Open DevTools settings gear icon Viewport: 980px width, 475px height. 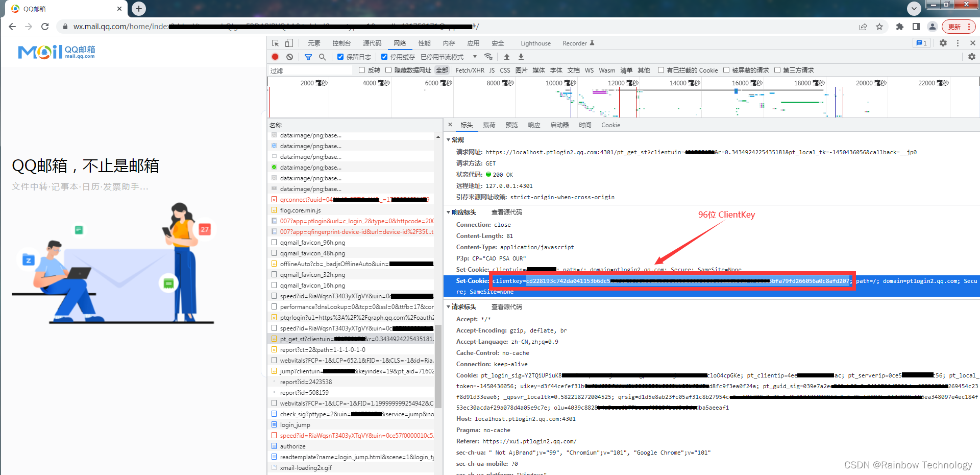click(x=943, y=43)
